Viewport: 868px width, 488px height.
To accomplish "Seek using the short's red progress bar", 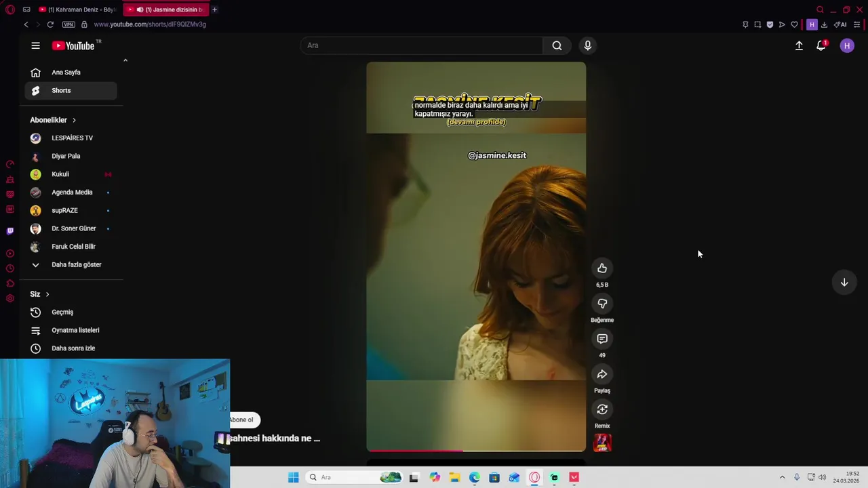I will click(476, 450).
